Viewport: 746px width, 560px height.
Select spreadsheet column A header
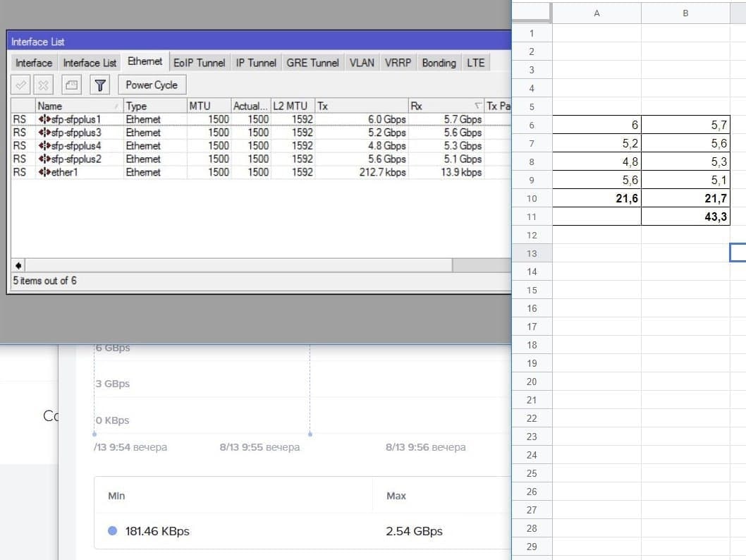(597, 13)
